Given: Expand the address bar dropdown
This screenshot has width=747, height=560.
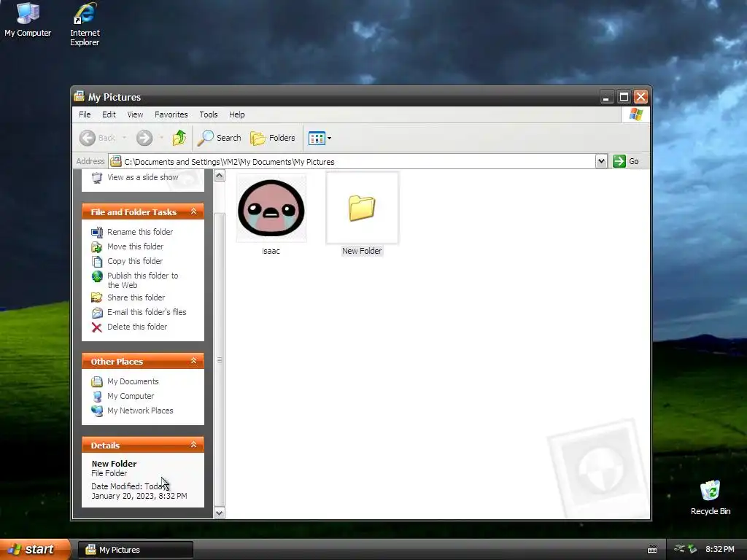Looking at the screenshot, I should (x=601, y=161).
